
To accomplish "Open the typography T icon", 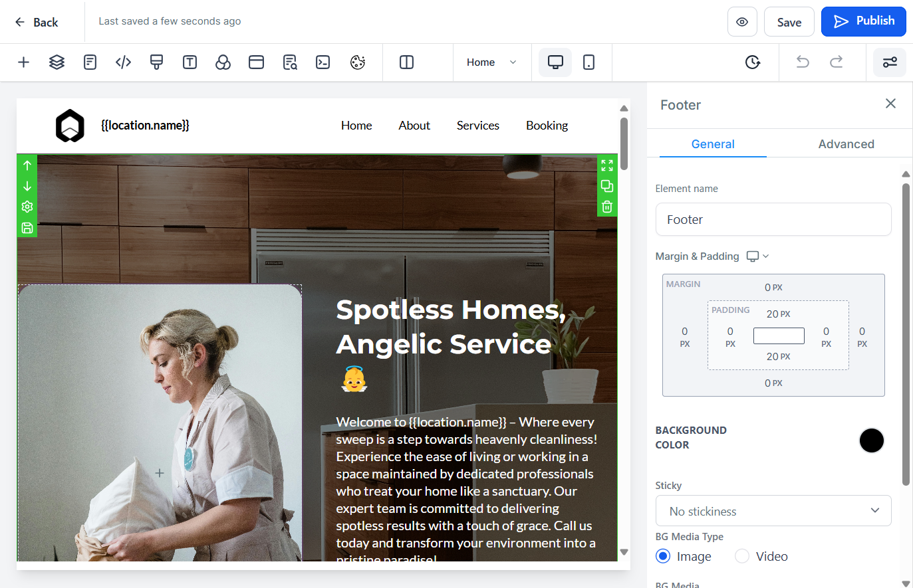I will [x=190, y=62].
